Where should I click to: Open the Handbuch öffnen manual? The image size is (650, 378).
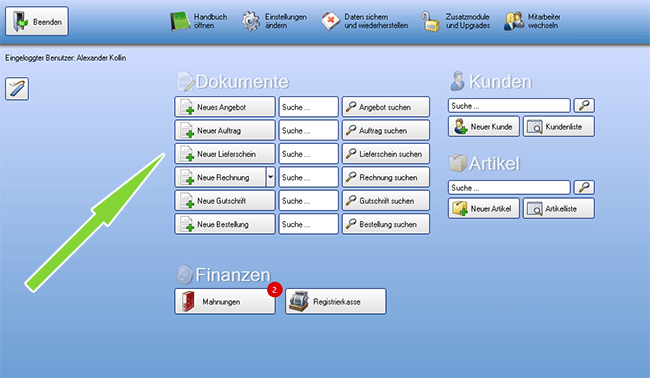point(199,21)
